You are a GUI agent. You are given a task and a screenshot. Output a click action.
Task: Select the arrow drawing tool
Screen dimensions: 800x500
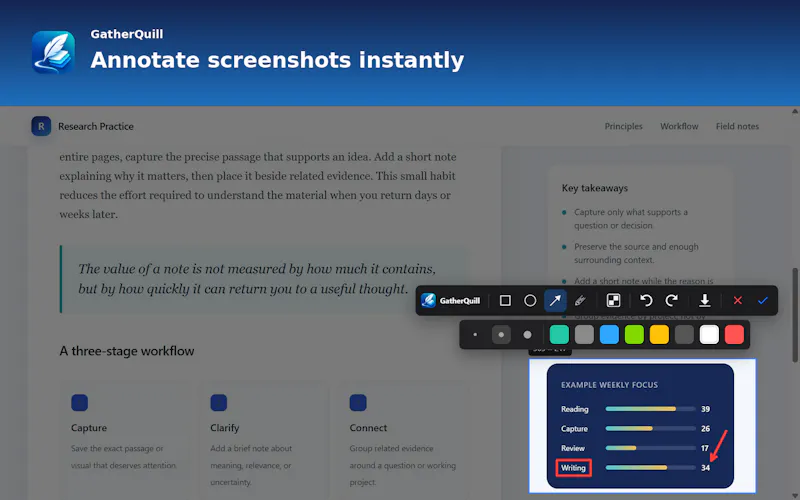555,301
